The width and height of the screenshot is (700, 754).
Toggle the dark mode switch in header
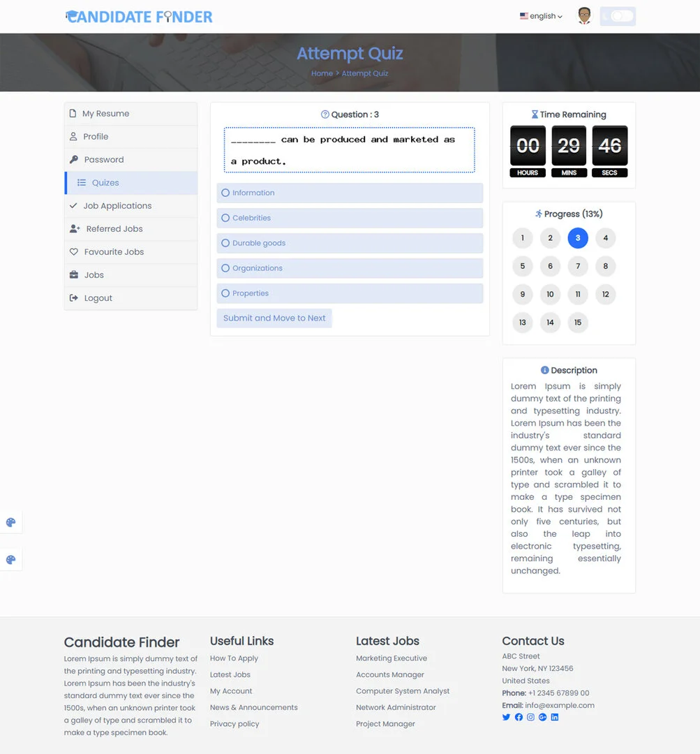pyautogui.click(x=618, y=16)
